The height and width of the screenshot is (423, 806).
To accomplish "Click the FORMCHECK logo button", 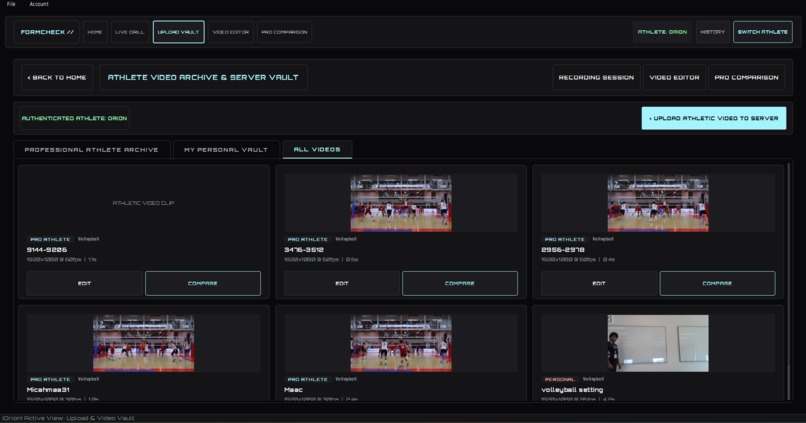I will (x=47, y=32).
